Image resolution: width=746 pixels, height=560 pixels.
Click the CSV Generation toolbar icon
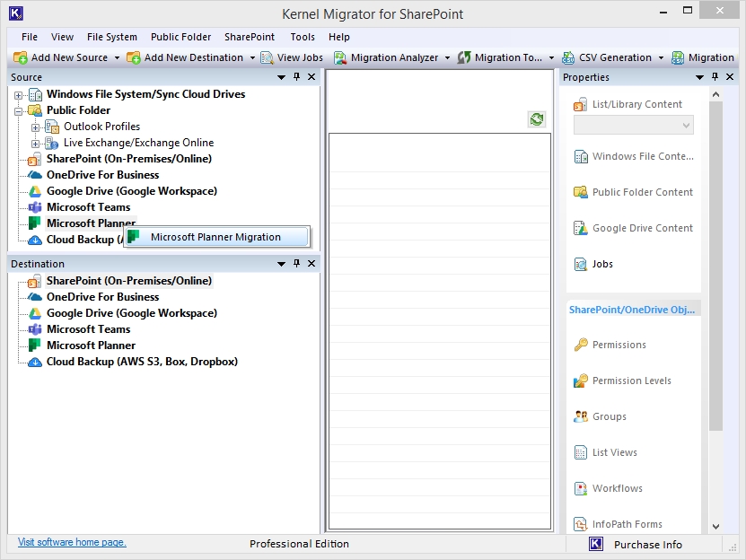click(x=568, y=57)
